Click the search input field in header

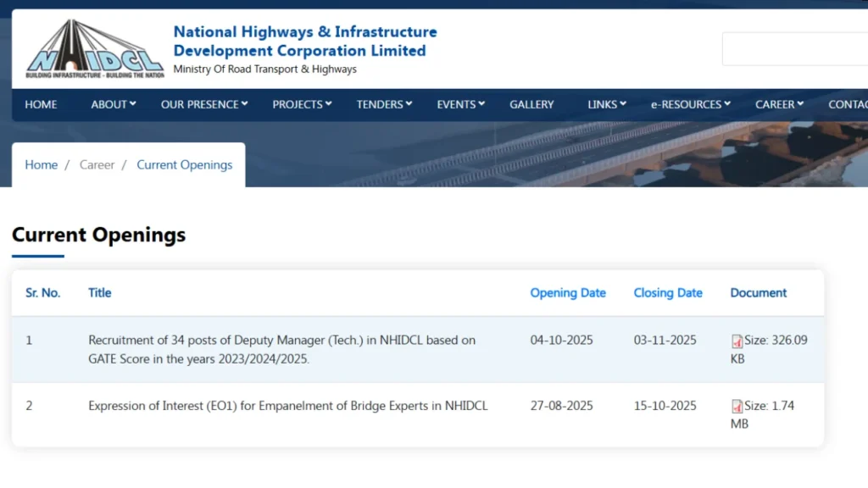pos(795,49)
